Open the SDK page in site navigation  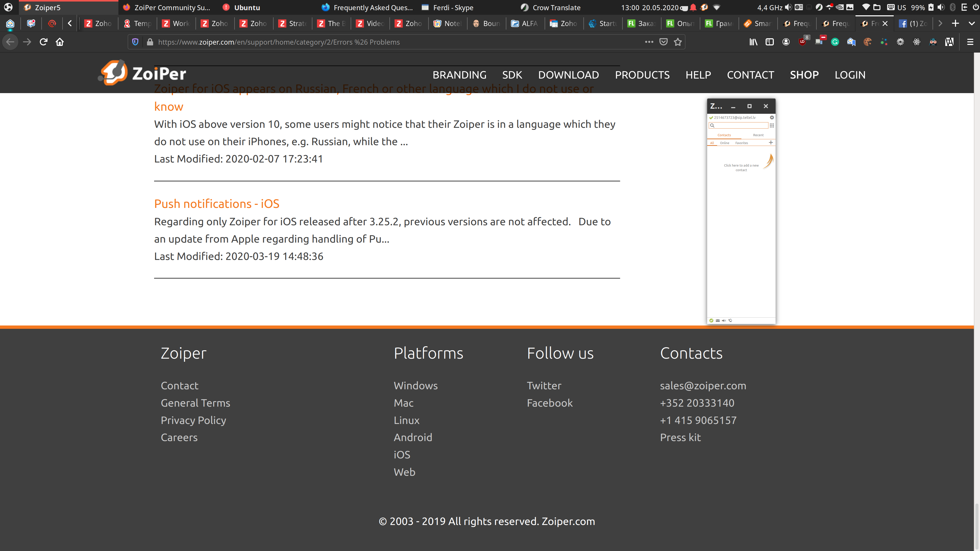point(512,75)
